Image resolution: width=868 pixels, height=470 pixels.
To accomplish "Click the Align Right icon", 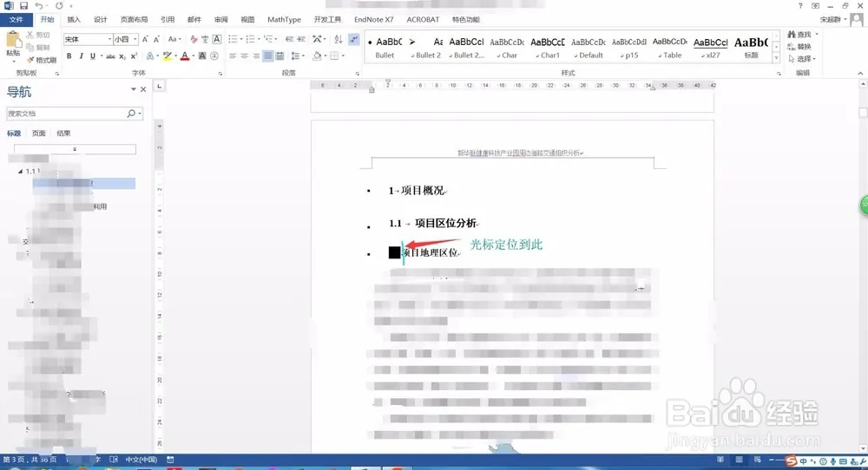I will (256, 55).
